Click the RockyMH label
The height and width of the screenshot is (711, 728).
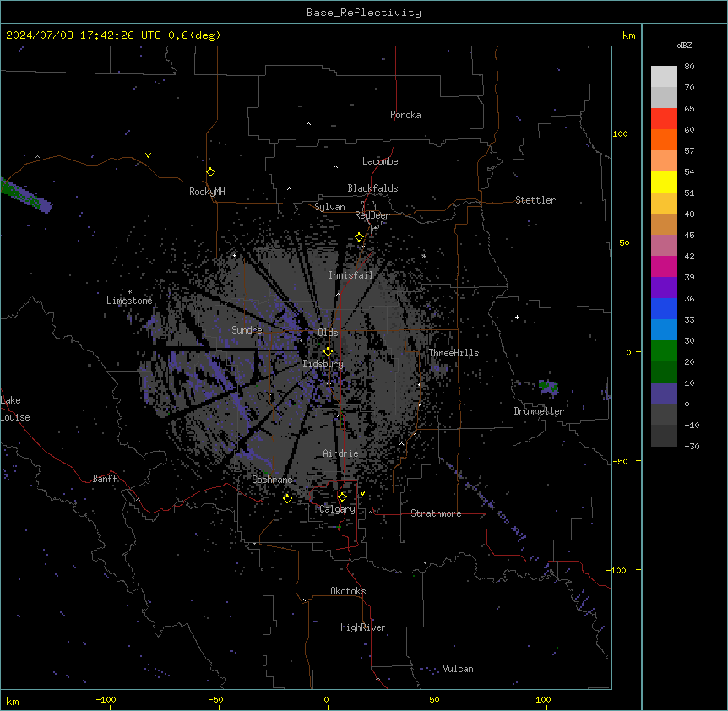[207, 192]
